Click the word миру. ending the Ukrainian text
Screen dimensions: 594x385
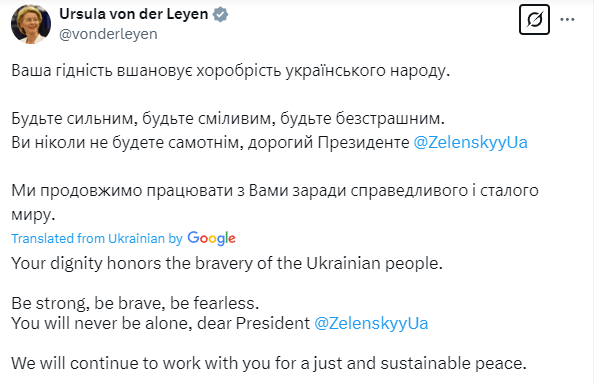click(x=33, y=214)
